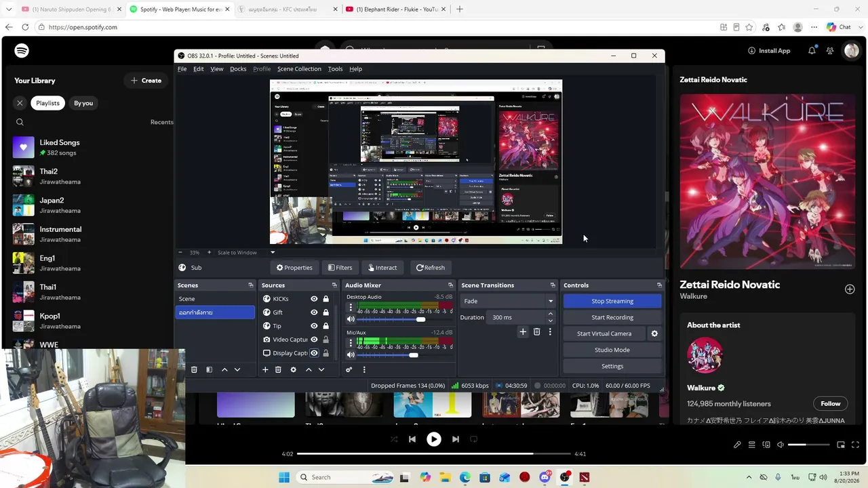Enter OBS Studio Mode
This screenshot has height=488, width=868.
[x=612, y=350]
